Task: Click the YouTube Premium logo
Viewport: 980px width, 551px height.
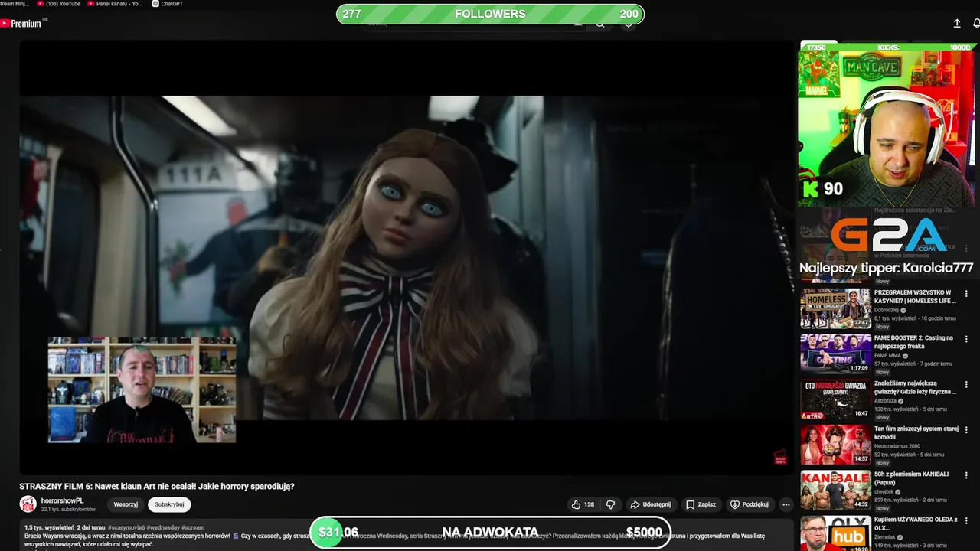Action: click(x=21, y=24)
